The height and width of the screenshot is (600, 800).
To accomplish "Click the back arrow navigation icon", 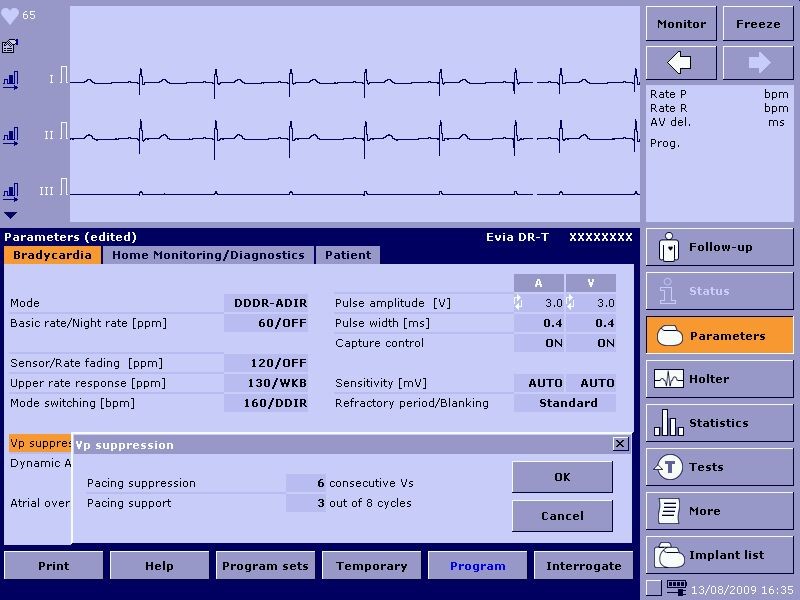I will pyautogui.click(x=680, y=63).
